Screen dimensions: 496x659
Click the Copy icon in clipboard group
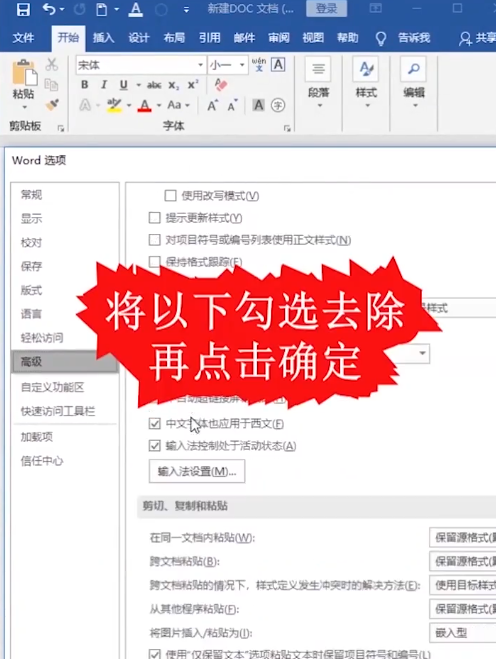pyautogui.click(x=51, y=85)
